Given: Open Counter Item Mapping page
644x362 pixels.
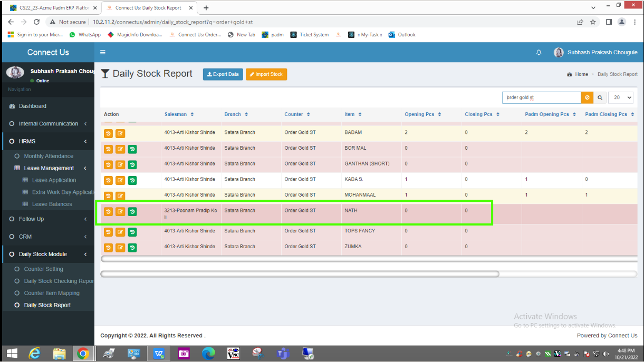Looking at the screenshot, I should tap(52, 293).
